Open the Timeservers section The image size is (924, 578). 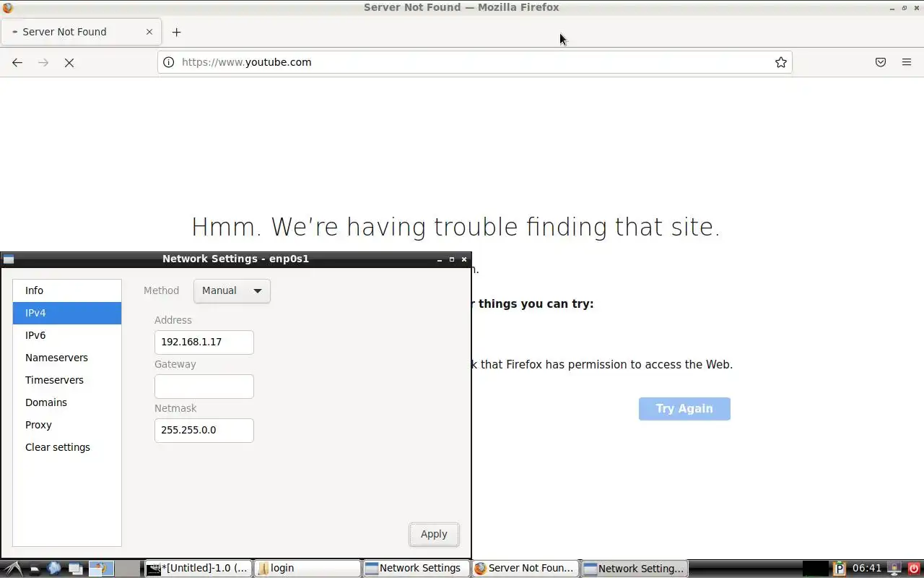point(66,380)
